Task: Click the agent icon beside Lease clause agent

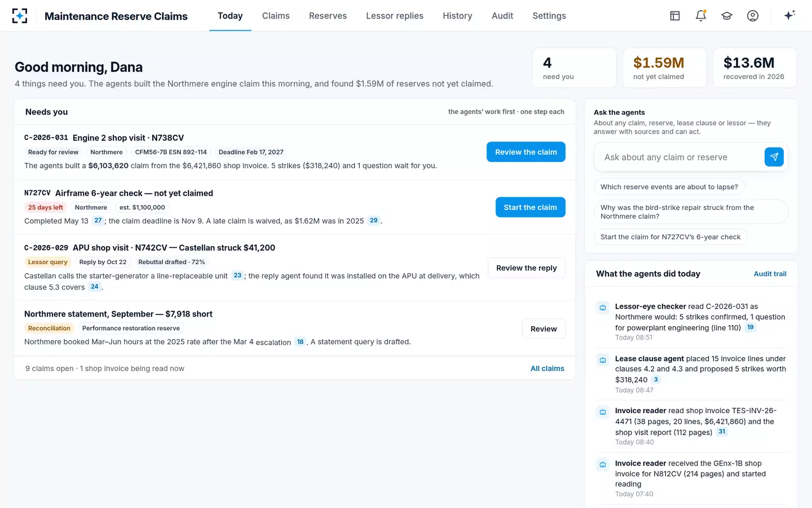Action: [603, 360]
